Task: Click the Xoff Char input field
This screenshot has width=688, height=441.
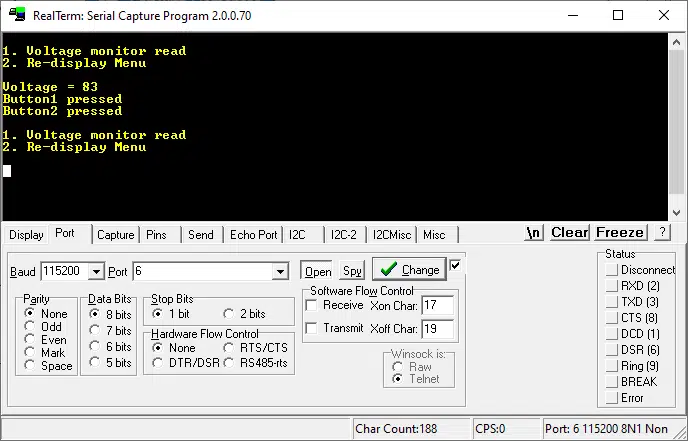Action: (x=437, y=329)
